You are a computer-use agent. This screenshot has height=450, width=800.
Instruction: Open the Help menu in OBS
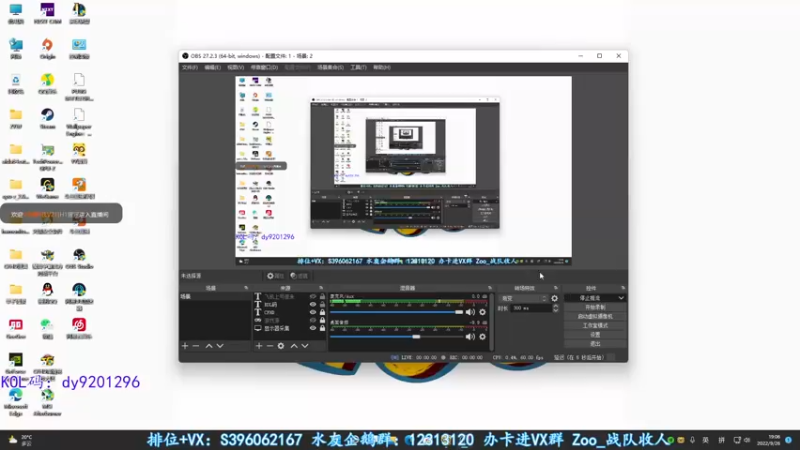(x=382, y=67)
